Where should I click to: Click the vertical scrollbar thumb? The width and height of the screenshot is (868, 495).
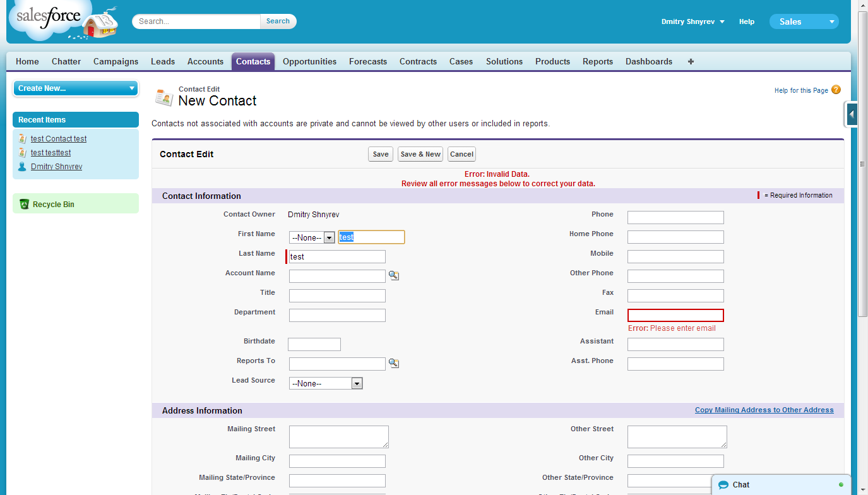863,164
